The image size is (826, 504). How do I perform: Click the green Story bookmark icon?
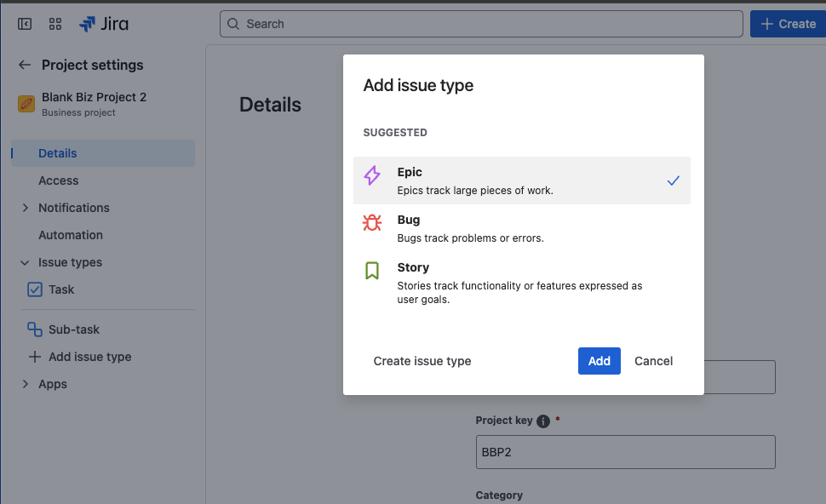(372, 271)
